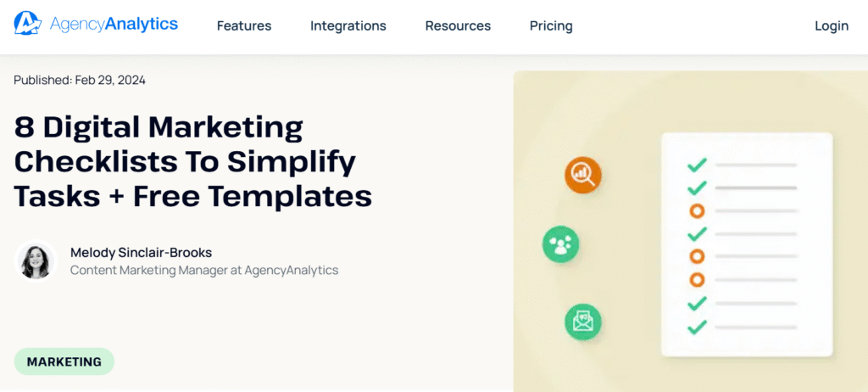
Task: Go to the Pricing page
Action: 551,25
